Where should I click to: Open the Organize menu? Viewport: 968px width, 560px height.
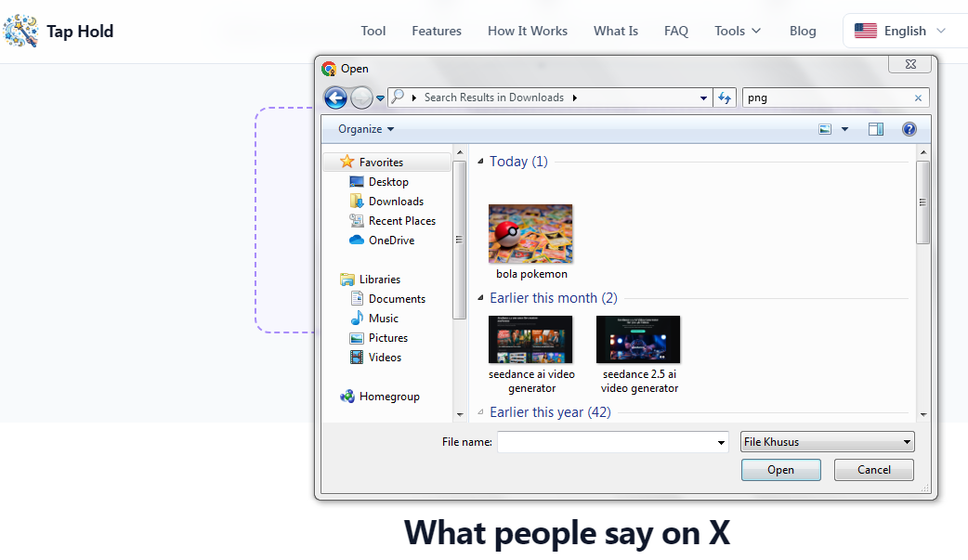(365, 129)
